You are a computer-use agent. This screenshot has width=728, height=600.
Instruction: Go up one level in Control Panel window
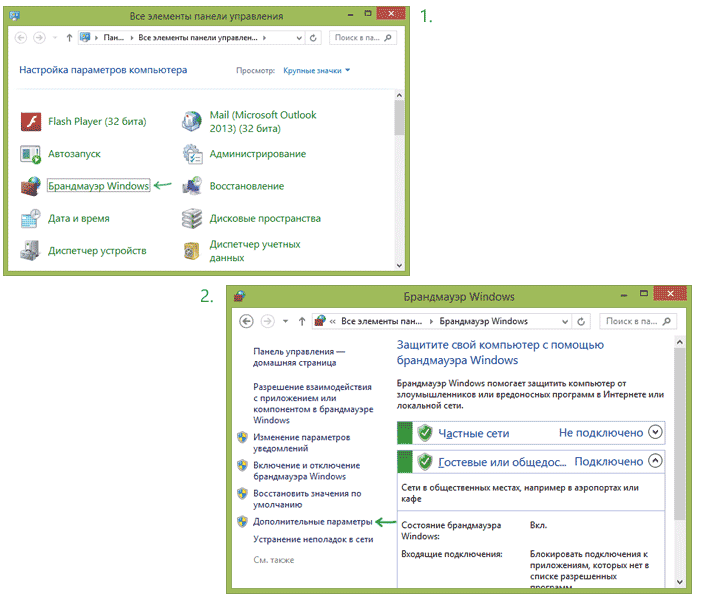[x=69, y=38]
